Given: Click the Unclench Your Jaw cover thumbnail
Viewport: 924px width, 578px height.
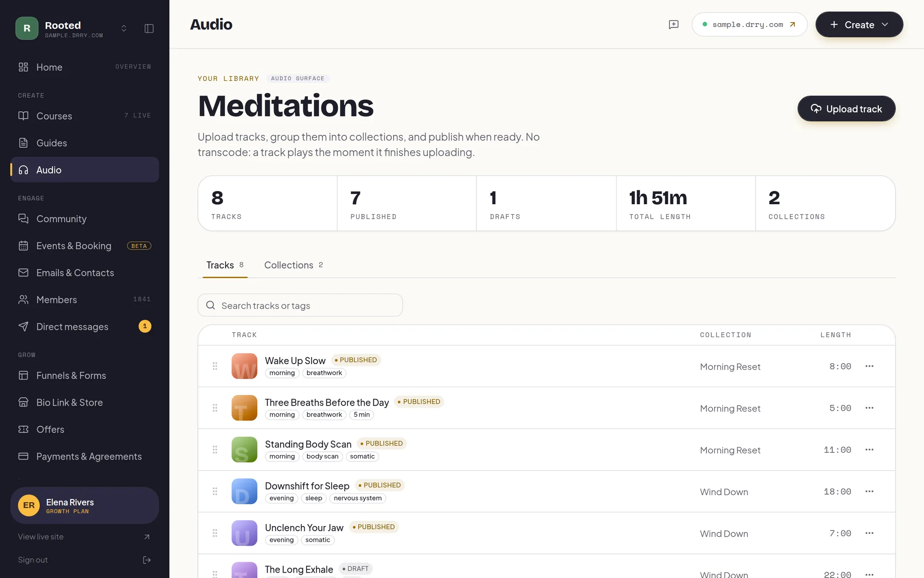Looking at the screenshot, I should click(244, 533).
